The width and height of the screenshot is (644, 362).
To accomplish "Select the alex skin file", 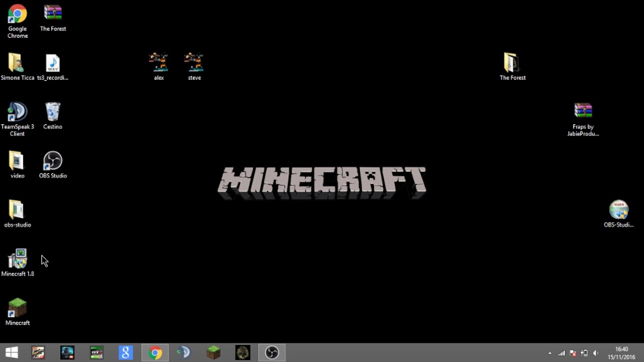I will 158,67.
